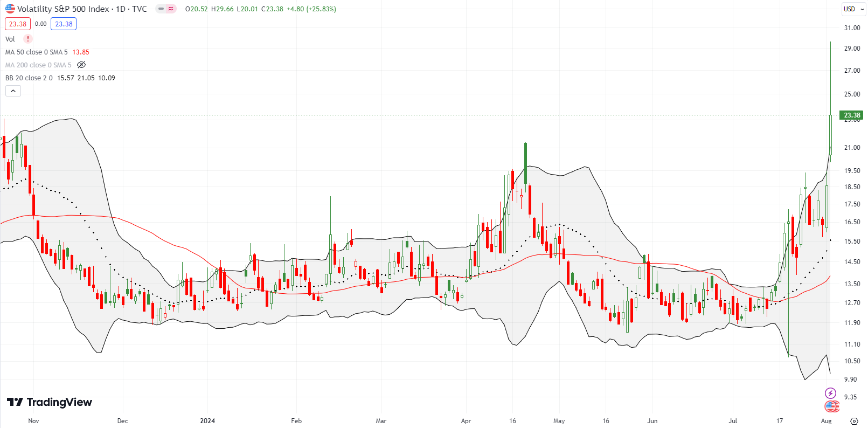This screenshot has width=868, height=428.
Task: Select the MA 200 close indicator legend
Action: click(x=38, y=65)
